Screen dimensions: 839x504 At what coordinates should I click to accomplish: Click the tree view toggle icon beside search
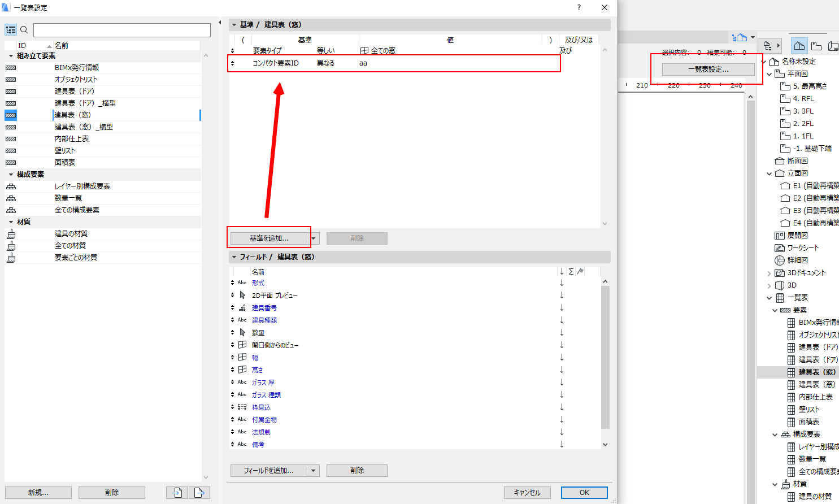[x=11, y=30]
